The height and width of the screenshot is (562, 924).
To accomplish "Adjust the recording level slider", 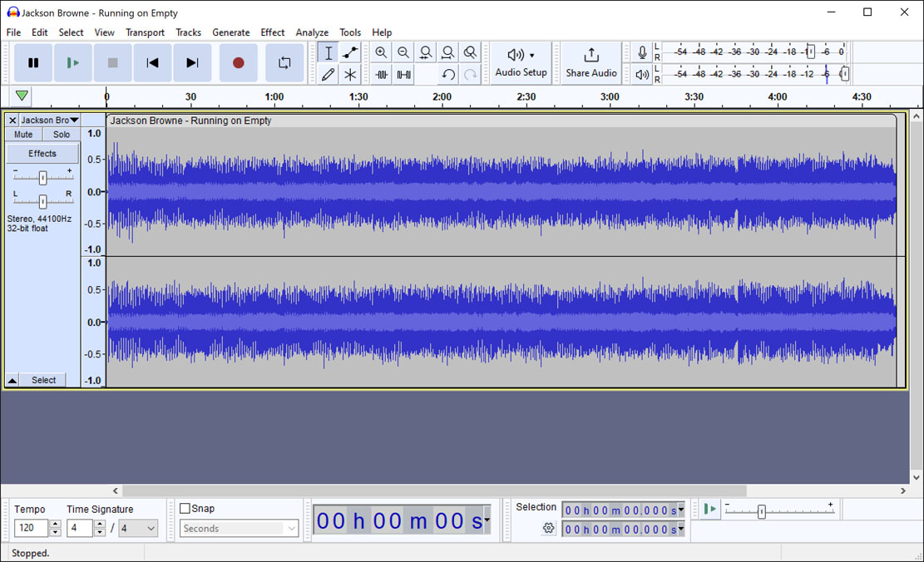I will point(810,52).
